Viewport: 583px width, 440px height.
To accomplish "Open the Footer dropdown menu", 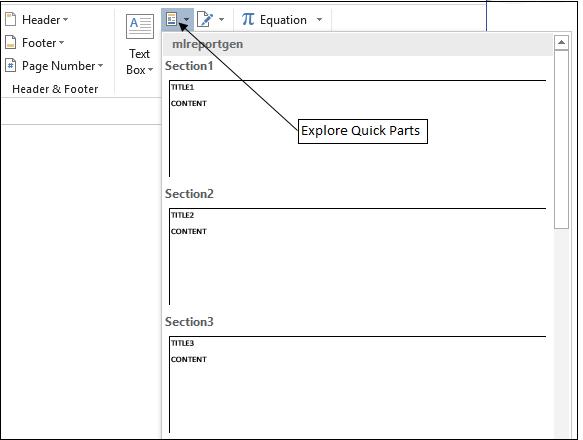I will [43, 43].
